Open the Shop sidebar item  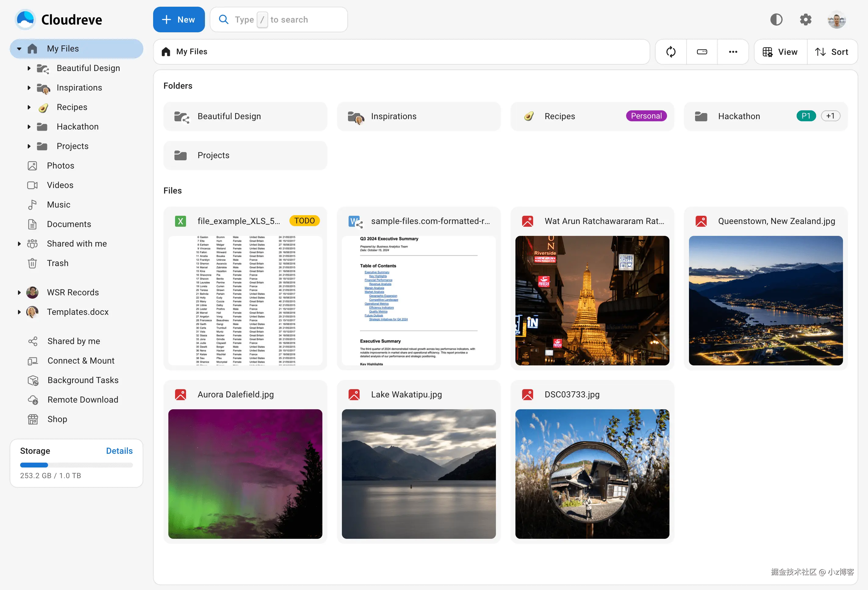pos(57,419)
